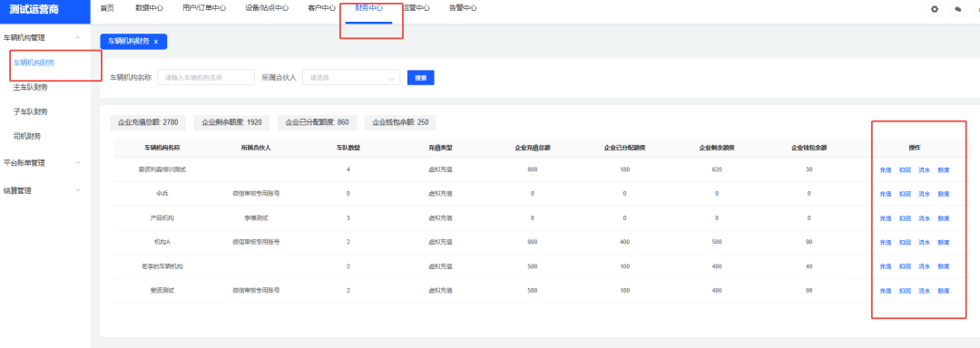Image resolution: width=980 pixels, height=348 pixels.
Task: Click the blue 搜索 button
Action: click(421, 78)
